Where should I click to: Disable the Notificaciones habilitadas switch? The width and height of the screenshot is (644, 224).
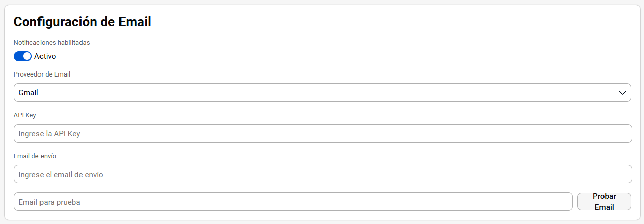(x=23, y=56)
